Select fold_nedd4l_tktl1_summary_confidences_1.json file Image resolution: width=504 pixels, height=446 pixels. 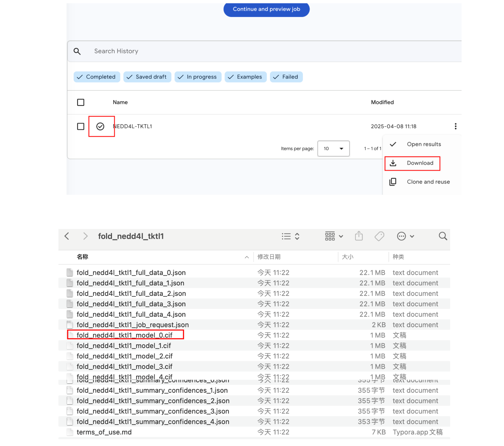pyautogui.click(x=254, y=391)
